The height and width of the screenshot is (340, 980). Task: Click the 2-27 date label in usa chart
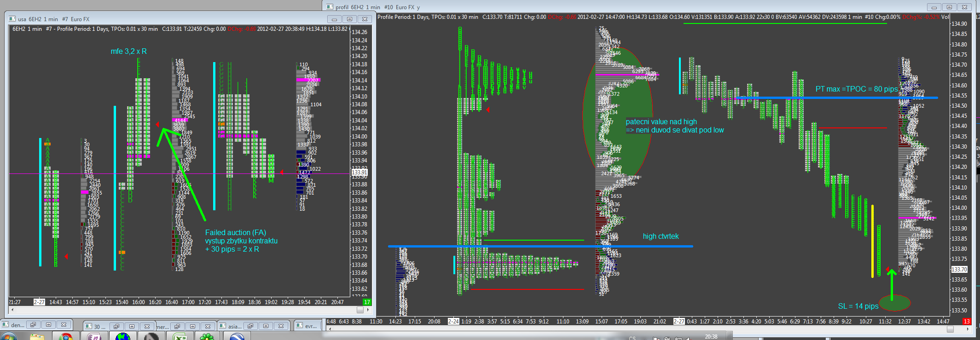pyautogui.click(x=39, y=302)
